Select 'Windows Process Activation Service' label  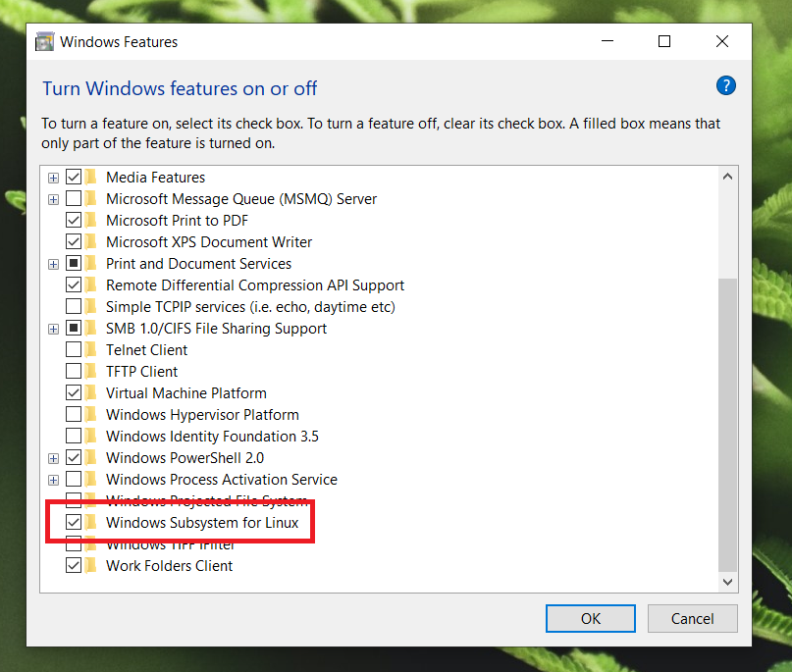(x=222, y=479)
